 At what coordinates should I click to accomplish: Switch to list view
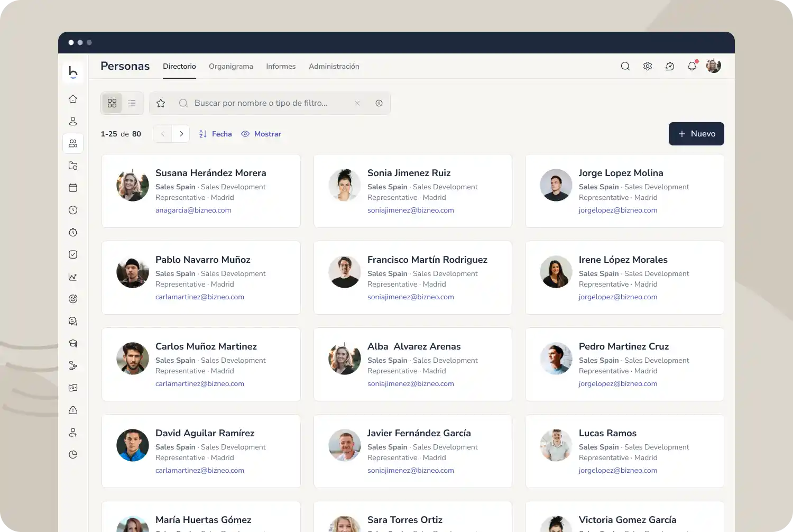click(132, 103)
